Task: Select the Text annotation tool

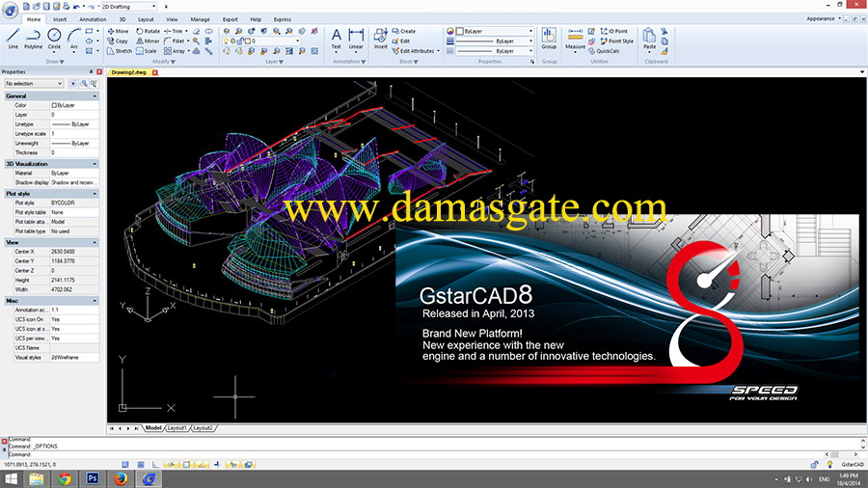Action: click(336, 39)
